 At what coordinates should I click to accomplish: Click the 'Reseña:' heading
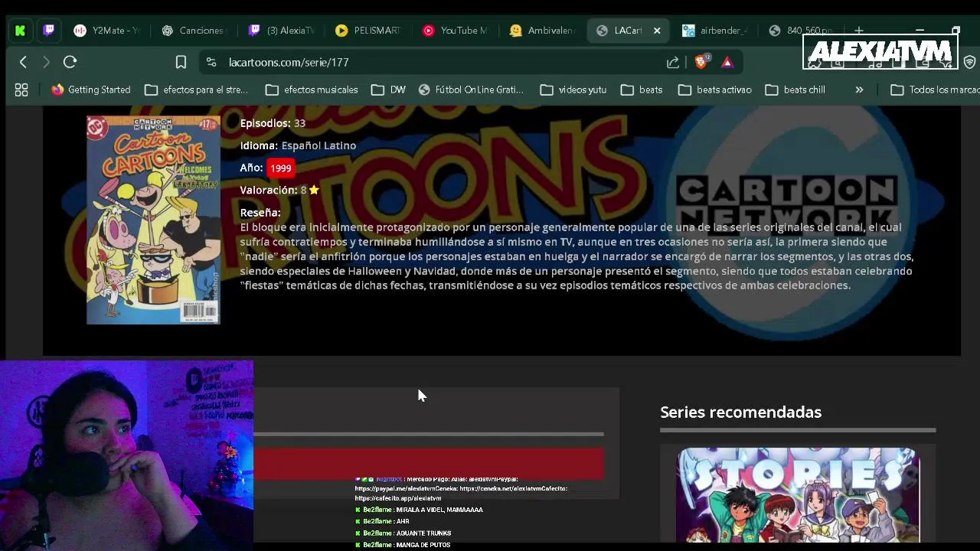tap(260, 213)
